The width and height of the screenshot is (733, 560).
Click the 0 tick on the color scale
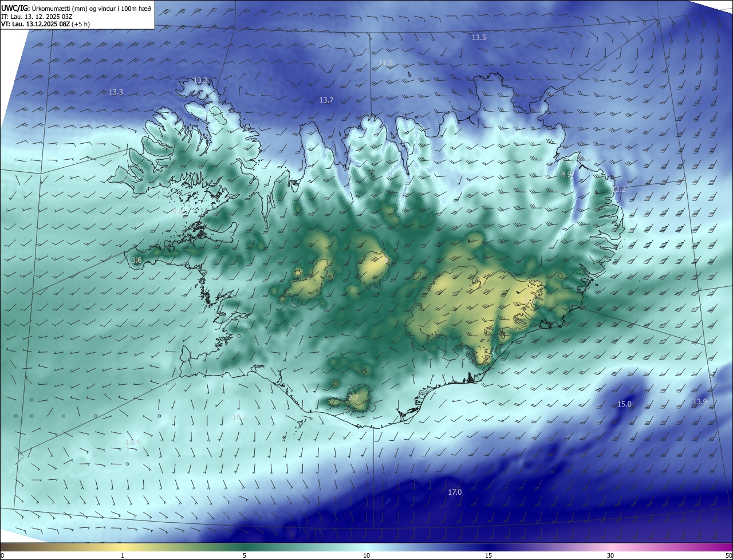pyautogui.click(x=2, y=556)
